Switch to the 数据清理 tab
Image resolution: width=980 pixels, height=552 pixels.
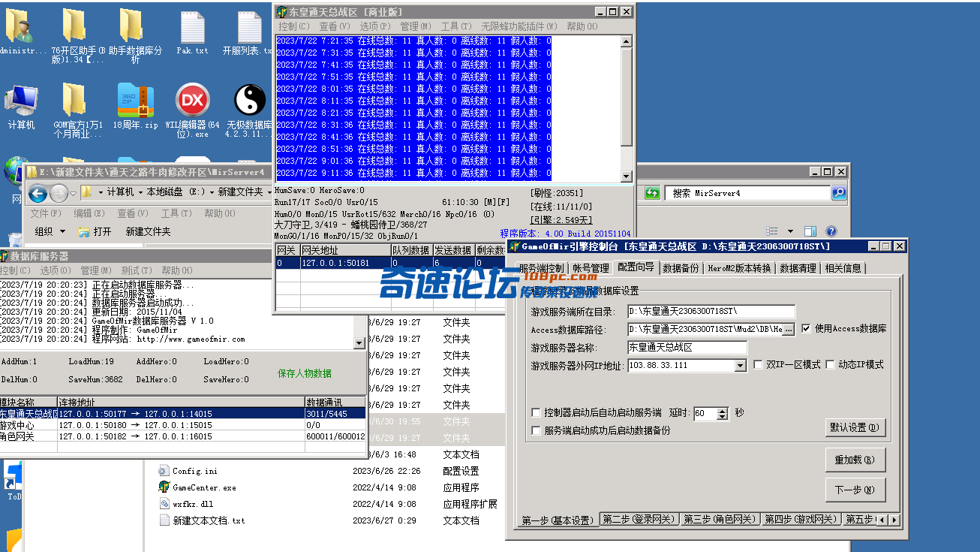798,268
